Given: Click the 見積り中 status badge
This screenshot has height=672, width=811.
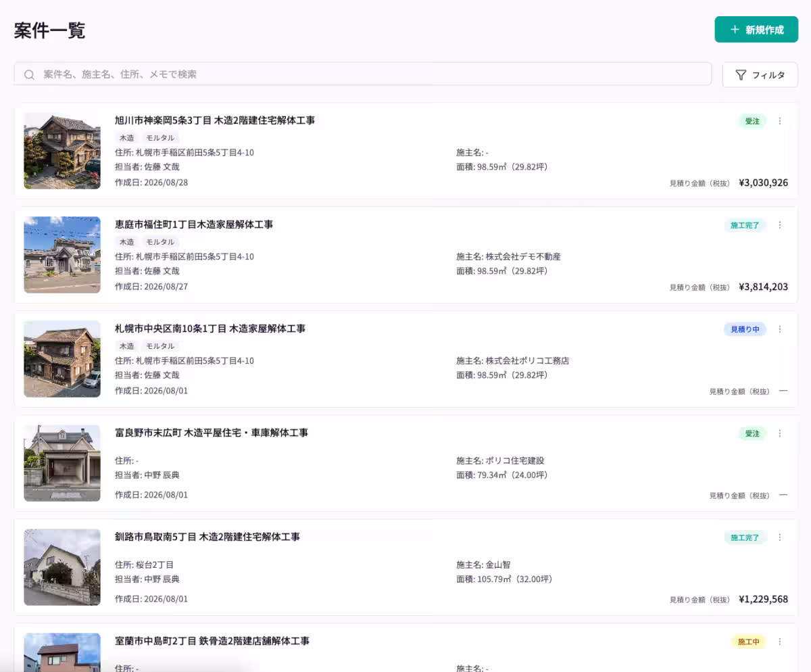Looking at the screenshot, I should [x=745, y=330].
